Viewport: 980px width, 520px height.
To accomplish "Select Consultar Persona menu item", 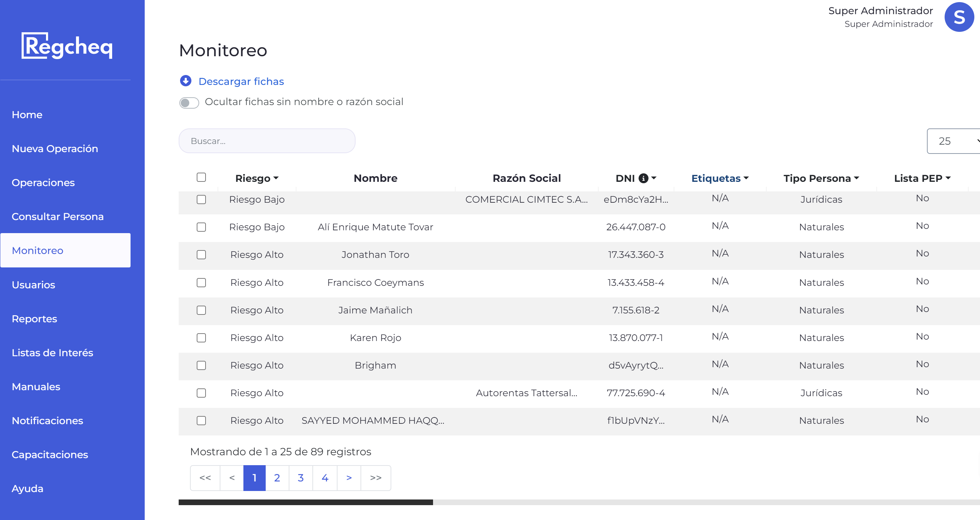I will (57, 216).
